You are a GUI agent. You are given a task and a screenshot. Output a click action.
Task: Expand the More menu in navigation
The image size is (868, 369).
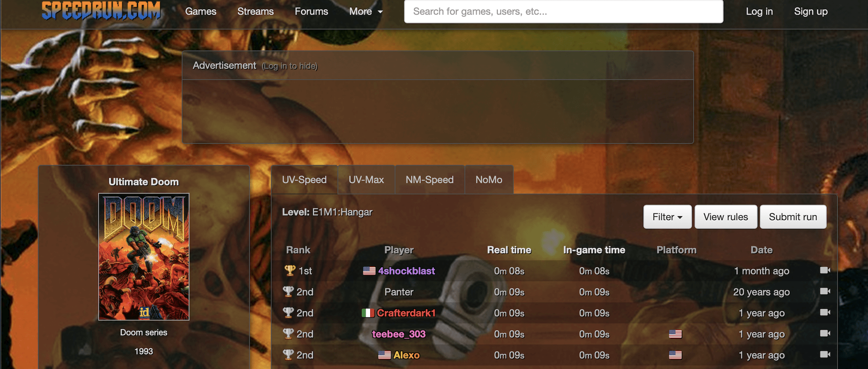(x=366, y=11)
